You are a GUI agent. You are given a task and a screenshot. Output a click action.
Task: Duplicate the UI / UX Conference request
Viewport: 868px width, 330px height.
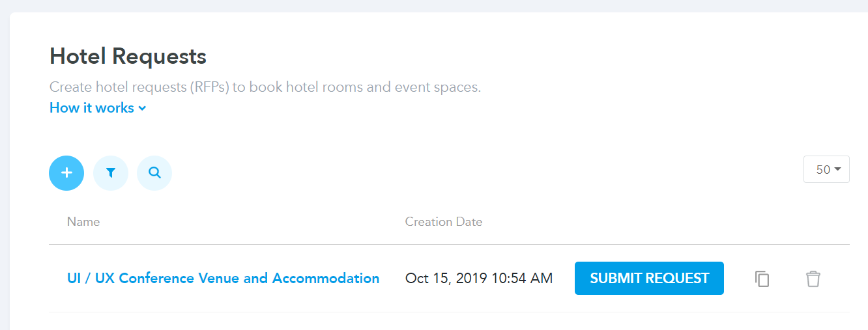pyautogui.click(x=762, y=279)
